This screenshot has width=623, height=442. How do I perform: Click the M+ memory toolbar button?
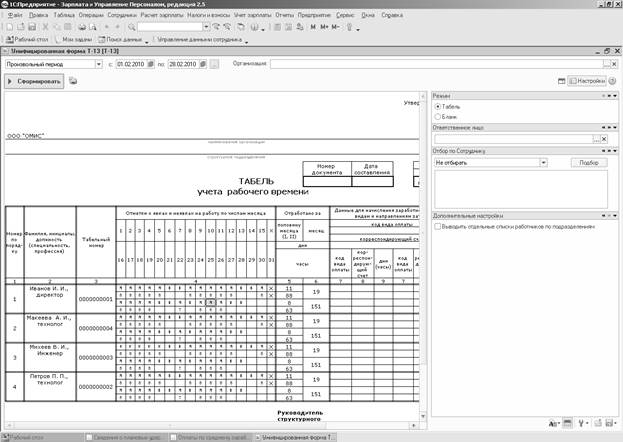(x=324, y=27)
